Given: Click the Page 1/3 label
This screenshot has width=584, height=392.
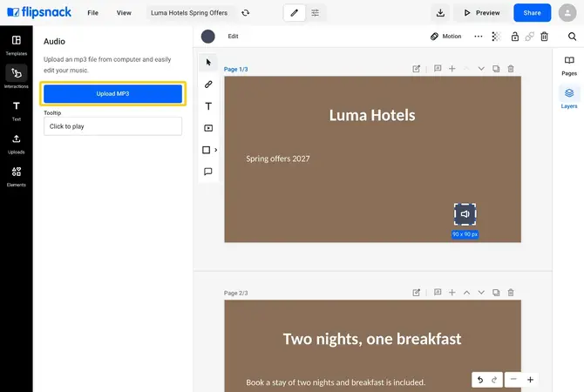Looking at the screenshot, I should pos(235,69).
